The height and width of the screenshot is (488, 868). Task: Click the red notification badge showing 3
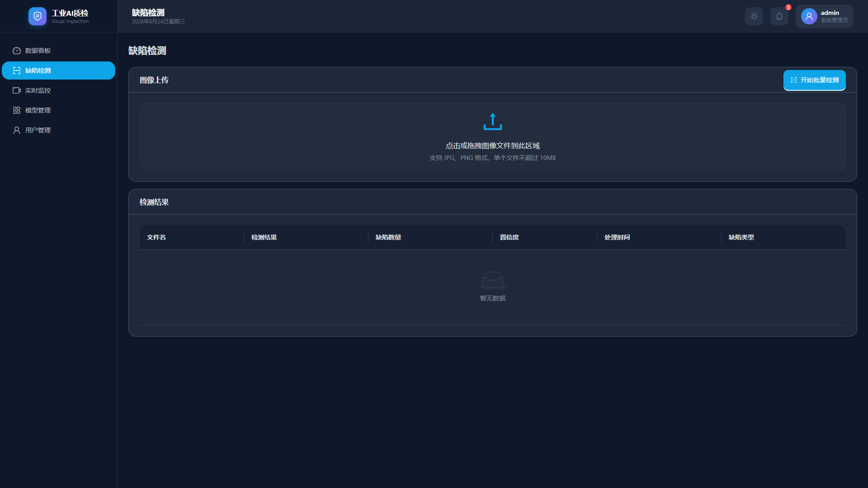[788, 7]
